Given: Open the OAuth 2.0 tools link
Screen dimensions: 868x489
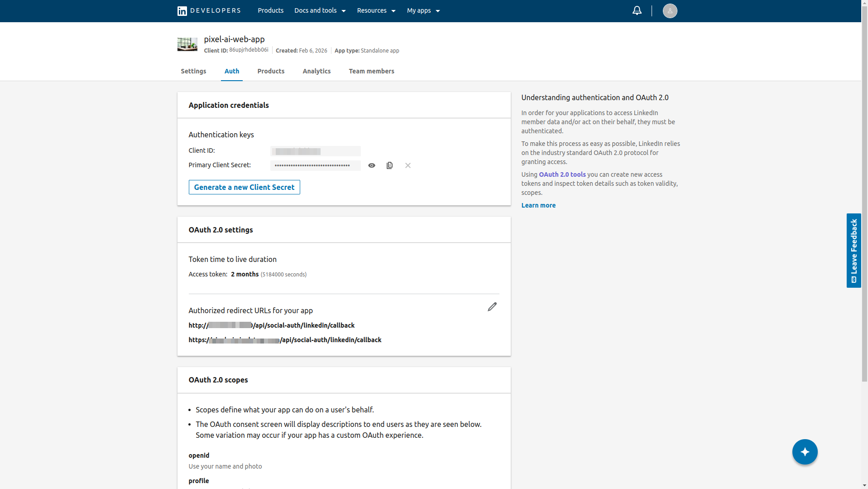Looking at the screenshot, I should click(x=562, y=174).
